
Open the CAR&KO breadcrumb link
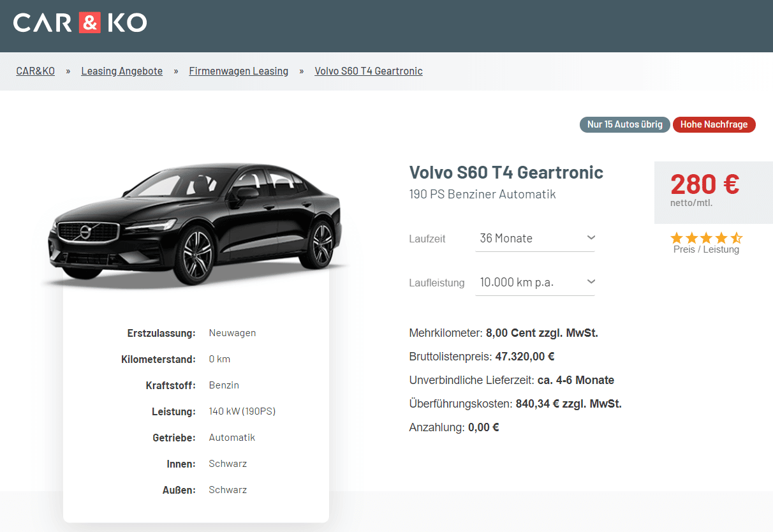(x=36, y=71)
